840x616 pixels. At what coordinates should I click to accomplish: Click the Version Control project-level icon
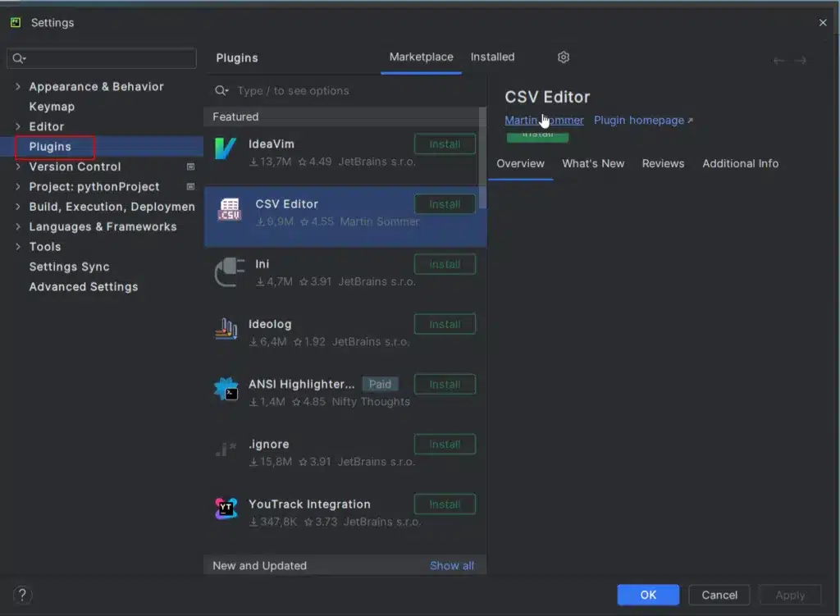click(x=190, y=167)
